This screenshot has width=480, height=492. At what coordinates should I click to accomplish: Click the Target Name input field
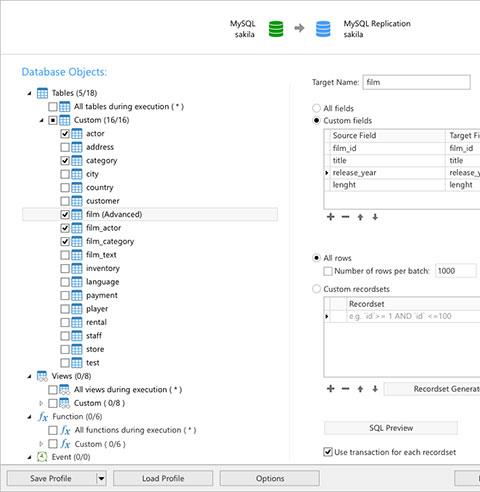(x=417, y=82)
